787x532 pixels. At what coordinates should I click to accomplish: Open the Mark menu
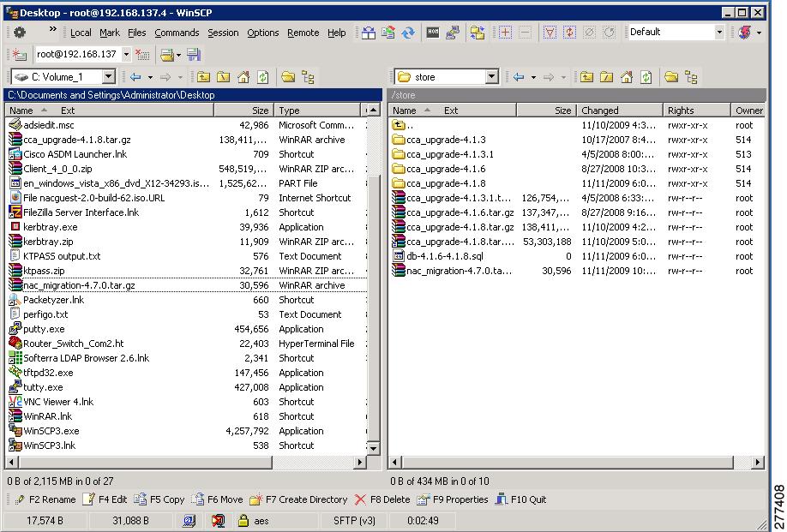(110, 33)
